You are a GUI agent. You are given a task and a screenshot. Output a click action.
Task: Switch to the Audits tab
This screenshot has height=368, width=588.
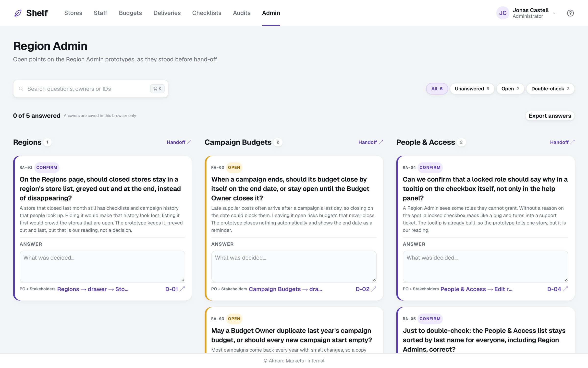[x=242, y=13]
